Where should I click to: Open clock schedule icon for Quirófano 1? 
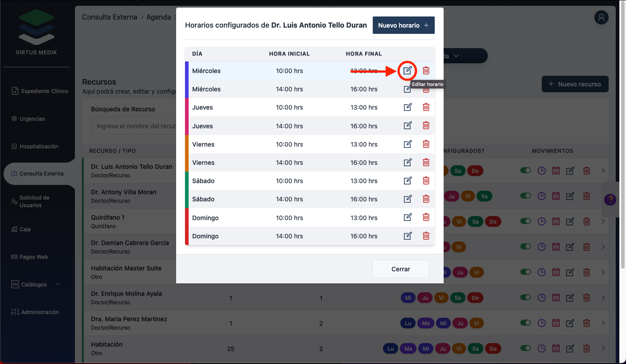[x=541, y=221]
